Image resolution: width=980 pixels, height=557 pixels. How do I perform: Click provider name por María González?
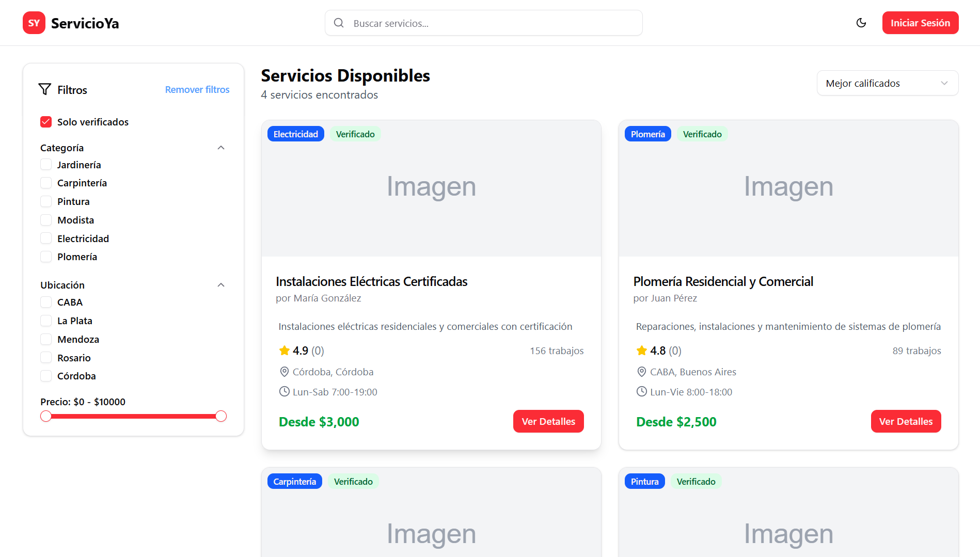pyautogui.click(x=318, y=298)
